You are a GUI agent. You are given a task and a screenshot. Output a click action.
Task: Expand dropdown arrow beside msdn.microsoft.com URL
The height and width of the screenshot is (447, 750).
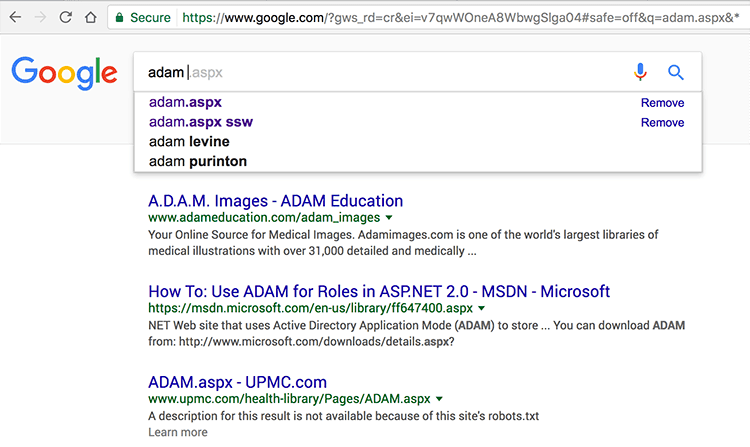pos(481,308)
